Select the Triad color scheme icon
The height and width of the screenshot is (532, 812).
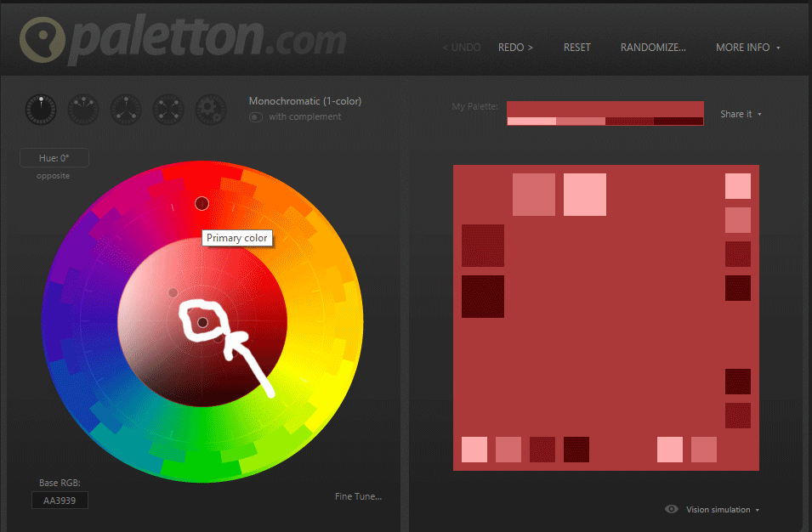click(125, 110)
